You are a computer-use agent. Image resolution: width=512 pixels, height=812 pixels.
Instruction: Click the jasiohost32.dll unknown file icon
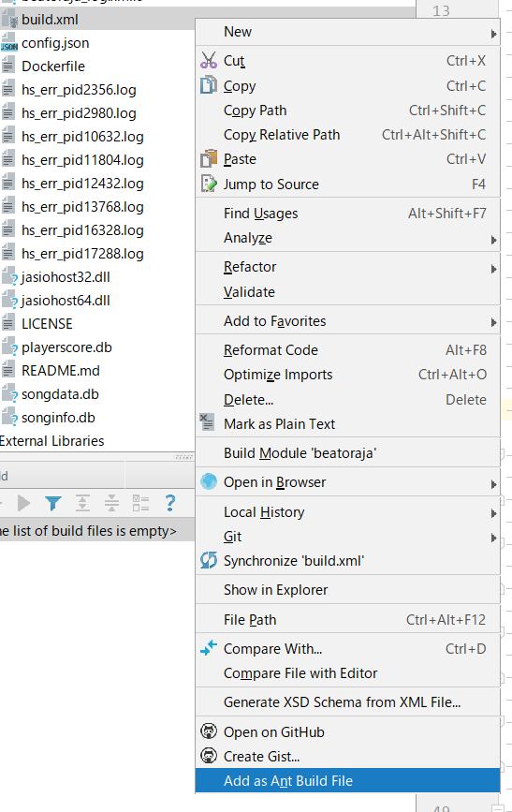pyautogui.click(x=9, y=277)
